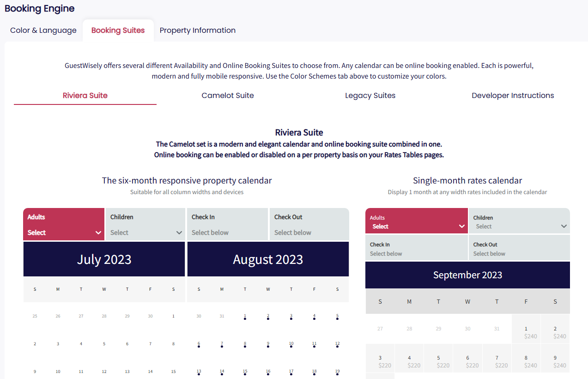
Task: Select July 15 in the July calendar
Action: [x=173, y=372]
